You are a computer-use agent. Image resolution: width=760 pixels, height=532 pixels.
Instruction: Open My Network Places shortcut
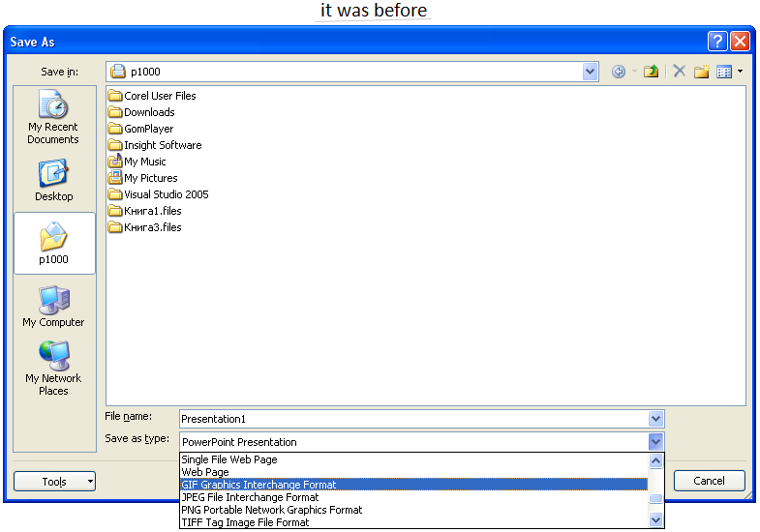(x=53, y=368)
